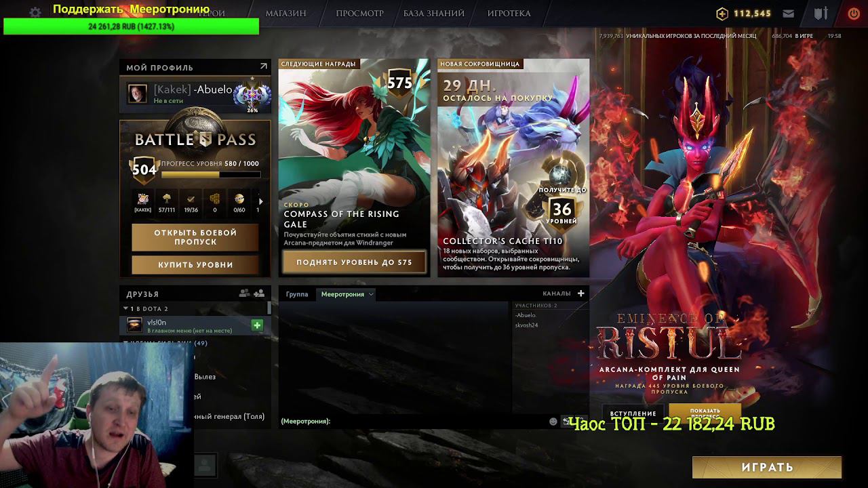868x488 pixels.
Task: Open the Просмотр tab
Action: point(359,13)
